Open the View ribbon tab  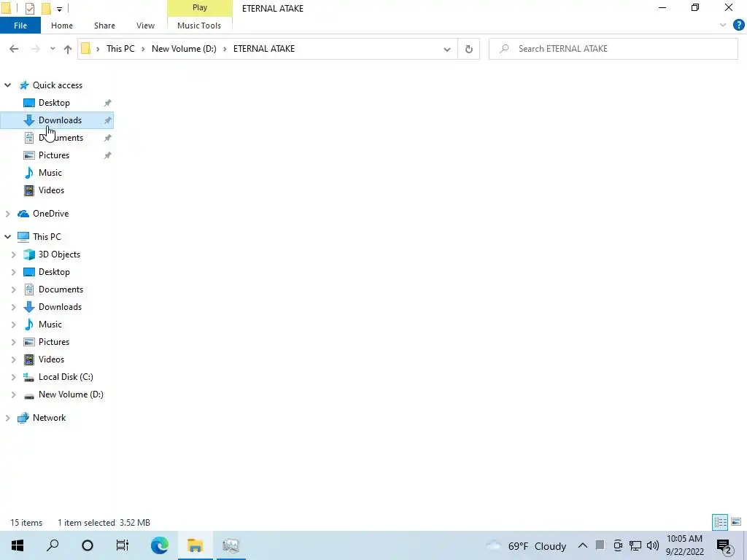(145, 26)
